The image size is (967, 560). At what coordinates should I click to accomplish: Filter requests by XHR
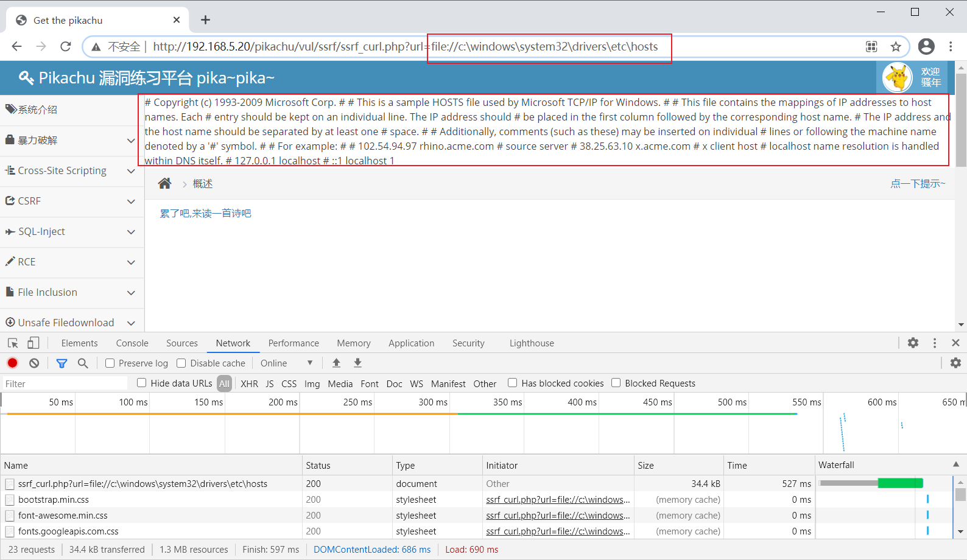coord(249,383)
